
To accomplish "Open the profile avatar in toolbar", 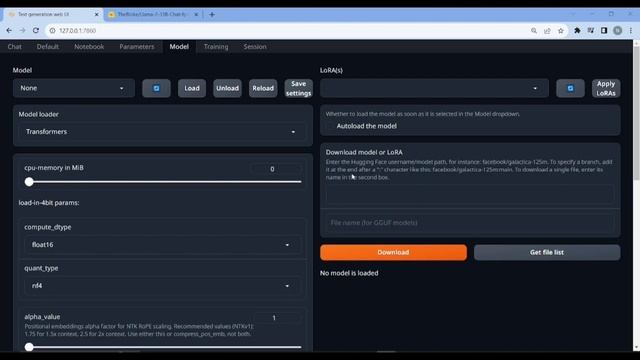I will pyautogui.click(x=618, y=31).
